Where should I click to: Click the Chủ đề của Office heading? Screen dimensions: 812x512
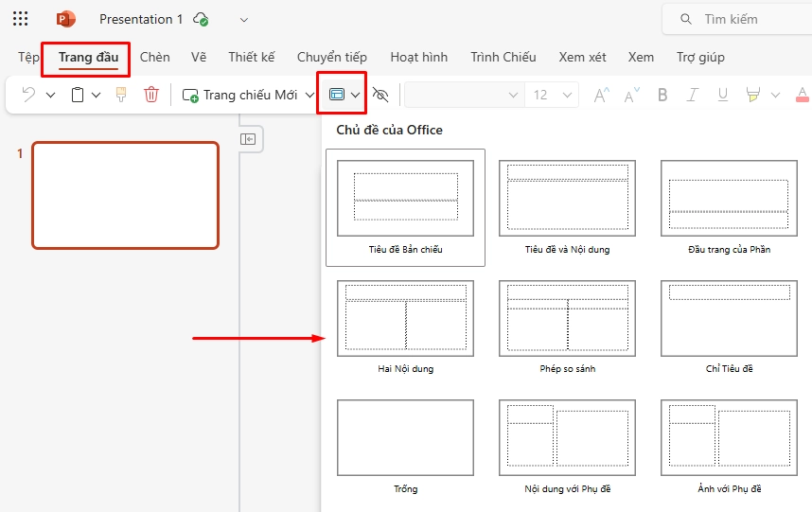389,130
